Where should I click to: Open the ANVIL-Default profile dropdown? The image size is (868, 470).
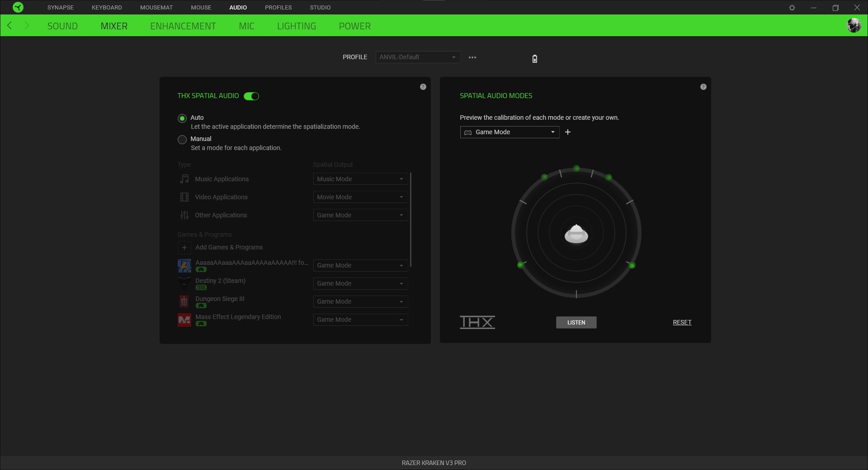[417, 57]
